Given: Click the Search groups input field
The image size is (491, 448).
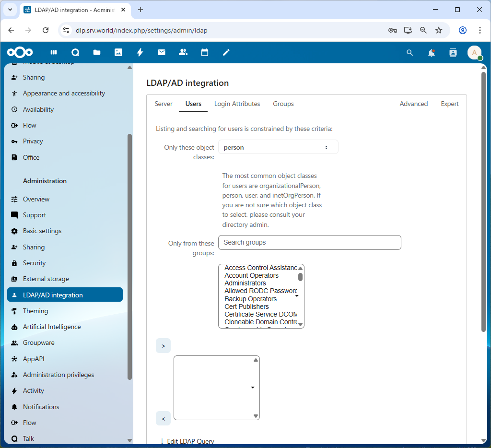Looking at the screenshot, I should click(309, 243).
